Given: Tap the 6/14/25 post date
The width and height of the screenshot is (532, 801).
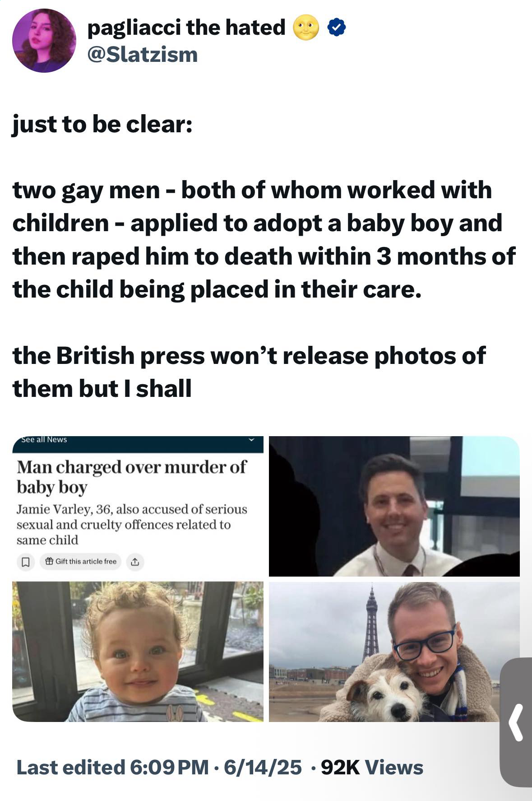Looking at the screenshot, I should 262,767.
